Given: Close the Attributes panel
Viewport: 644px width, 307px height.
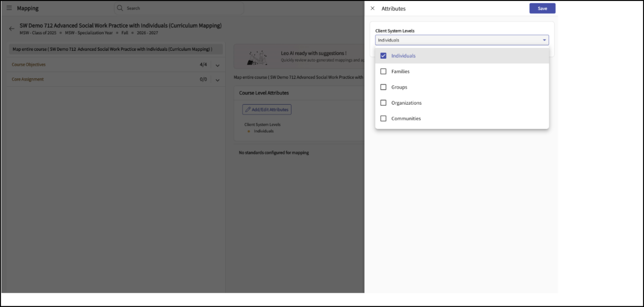Looking at the screenshot, I should 372,8.
